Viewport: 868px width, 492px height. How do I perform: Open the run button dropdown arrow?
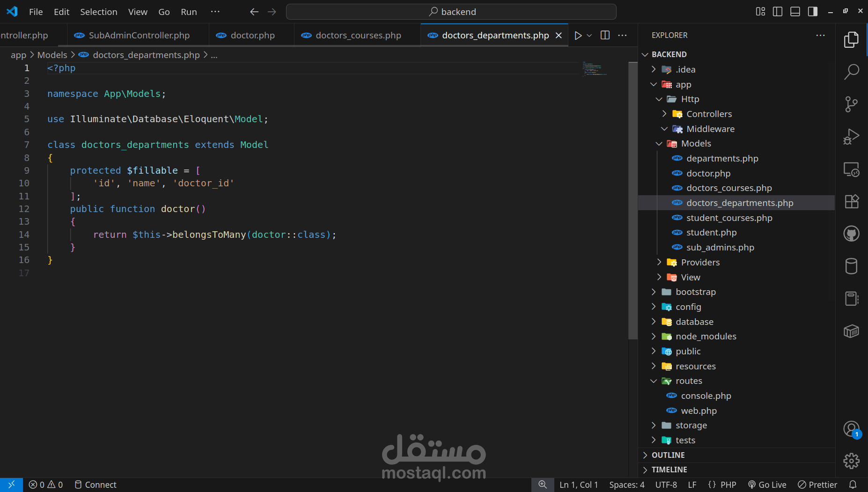tap(589, 36)
